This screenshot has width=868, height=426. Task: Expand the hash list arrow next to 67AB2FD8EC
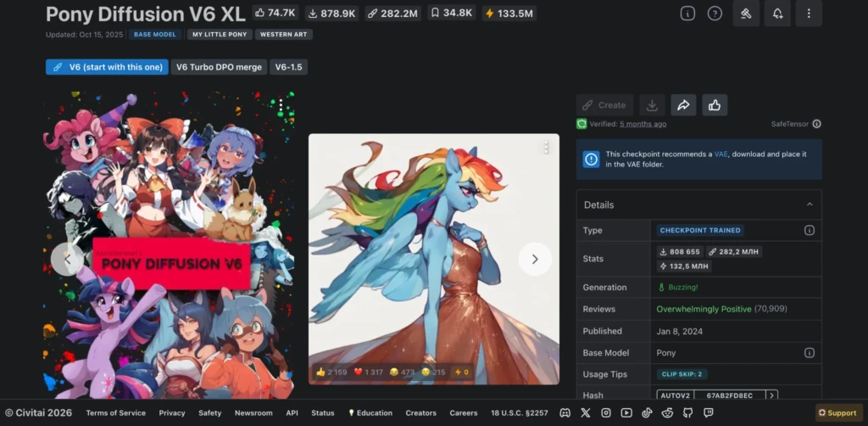click(771, 395)
